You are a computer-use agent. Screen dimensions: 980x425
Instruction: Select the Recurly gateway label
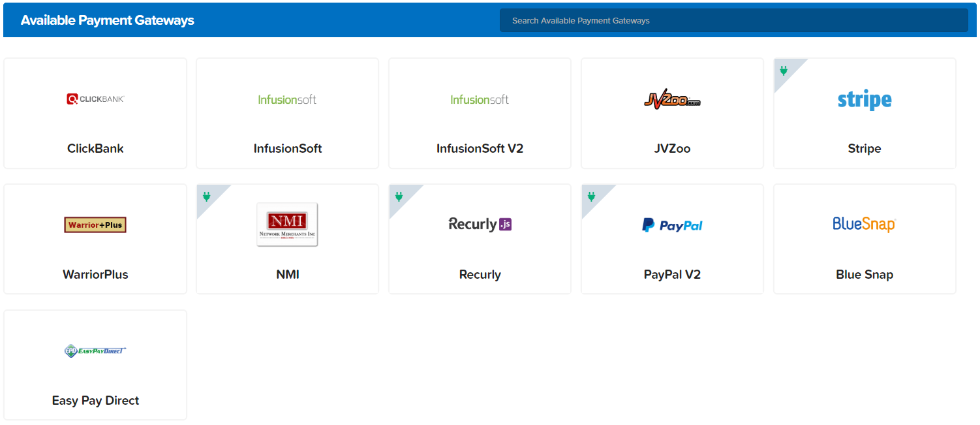point(480,275)
